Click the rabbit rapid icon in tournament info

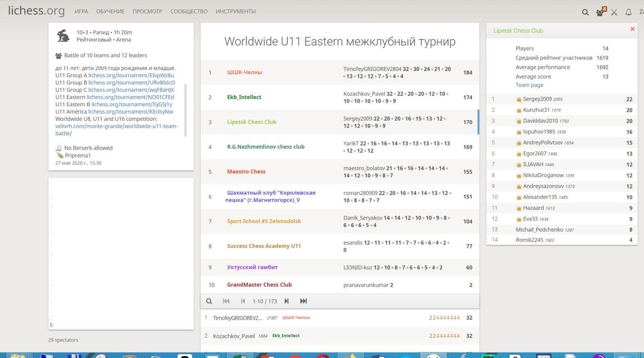[63, 35]
